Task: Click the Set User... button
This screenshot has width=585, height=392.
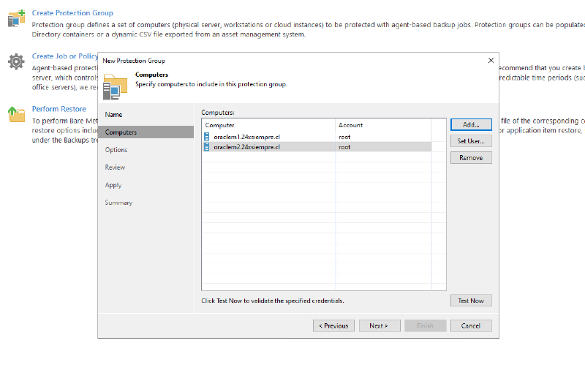Action: 471,141
